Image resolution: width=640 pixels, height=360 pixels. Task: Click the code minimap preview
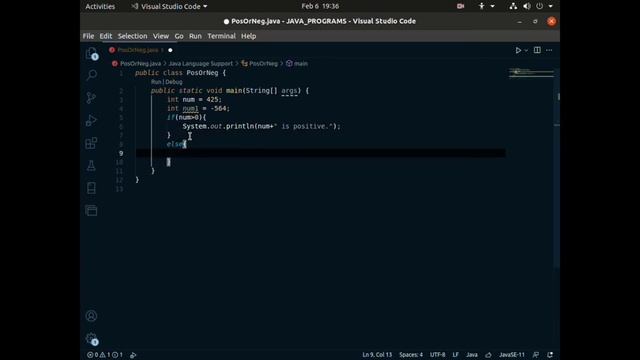click(531, 73)
